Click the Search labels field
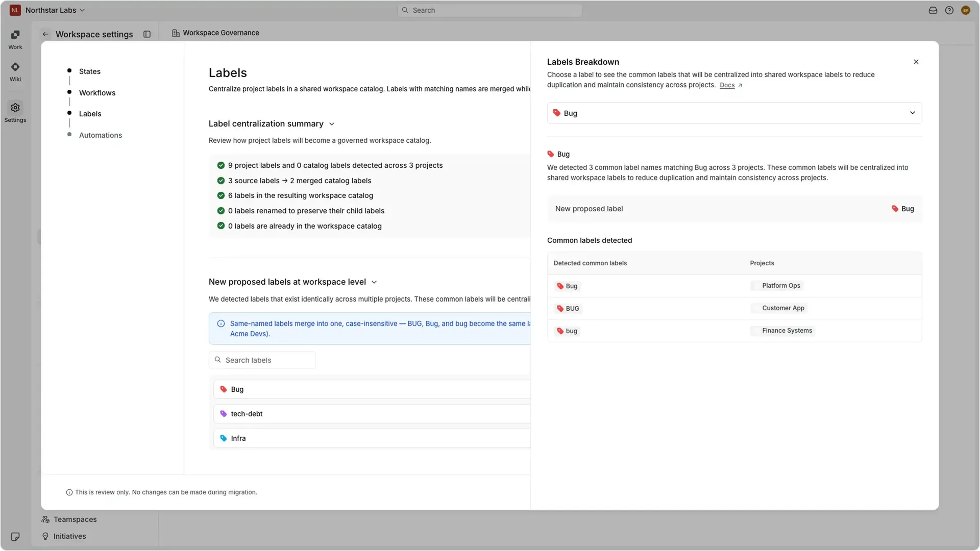This screenshot has height=551, width=980. pos(262,360)
